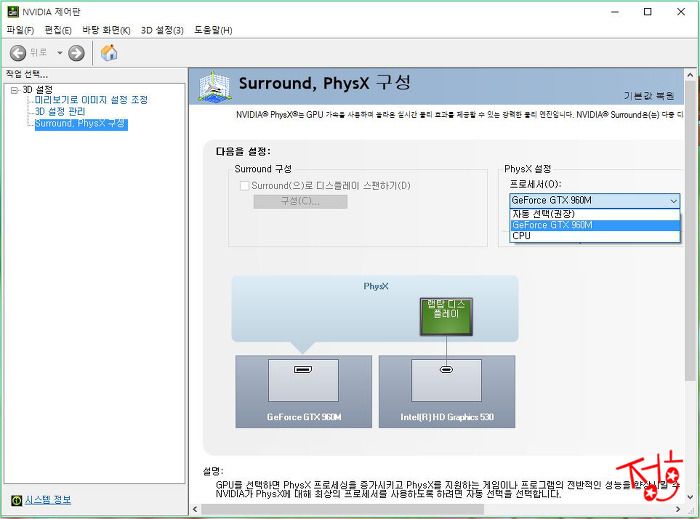Go to the Home page icon
The width and height of the screenshot is (700, 519).
tap(109, 53)
